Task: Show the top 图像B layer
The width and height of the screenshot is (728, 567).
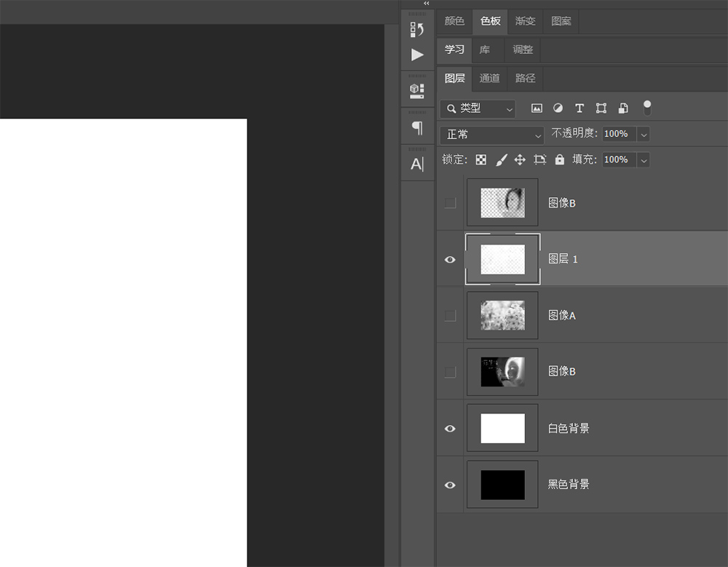Action: click(450, 203)
